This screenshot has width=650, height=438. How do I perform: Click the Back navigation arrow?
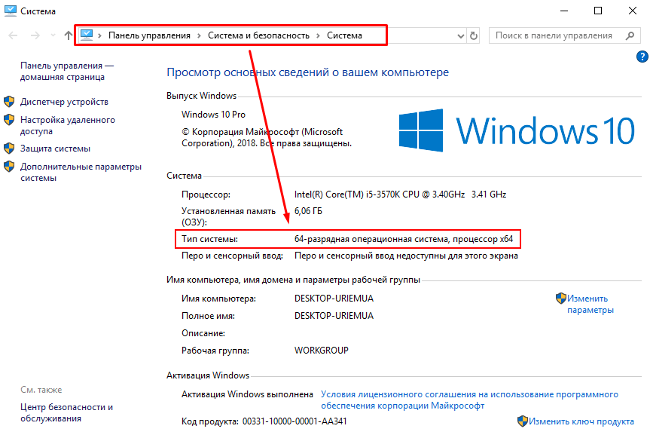pyautogui.click(x=14, y=35)
